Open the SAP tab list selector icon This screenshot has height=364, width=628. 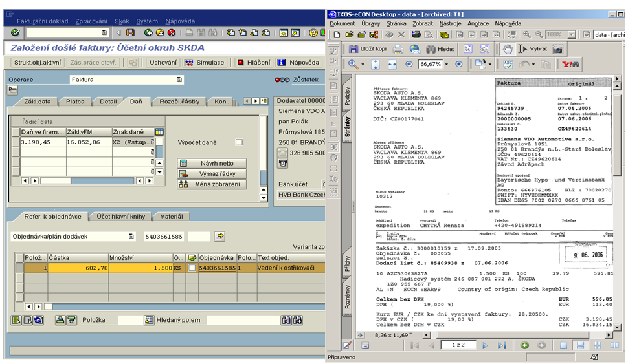264,102
